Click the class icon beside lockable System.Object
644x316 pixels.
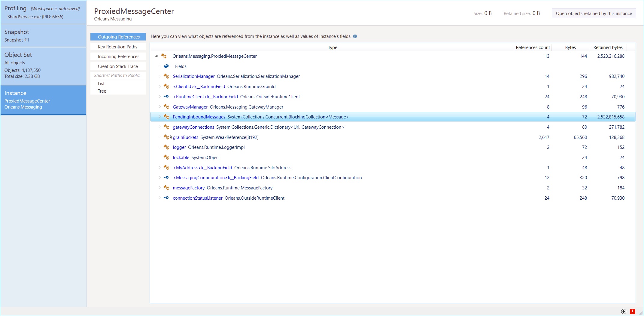click(x=166, y=157)
